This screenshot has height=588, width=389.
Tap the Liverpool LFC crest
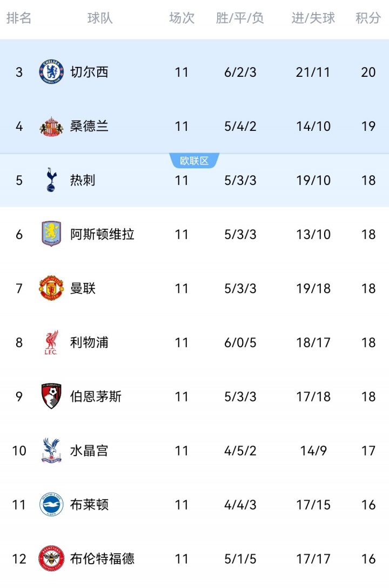coord(51,342)
